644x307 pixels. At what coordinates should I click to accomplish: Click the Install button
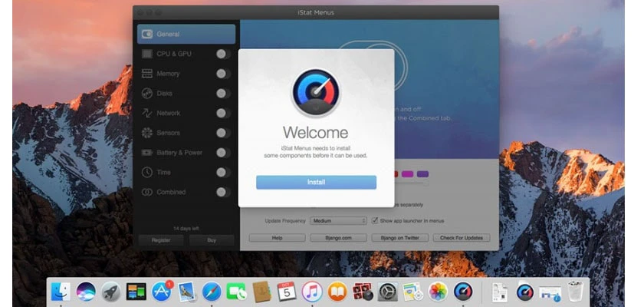[x=316, y=182]
